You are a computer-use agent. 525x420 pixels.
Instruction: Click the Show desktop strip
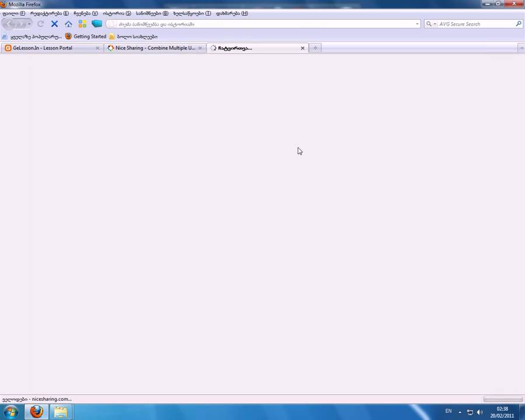click(x=522, y=412)
